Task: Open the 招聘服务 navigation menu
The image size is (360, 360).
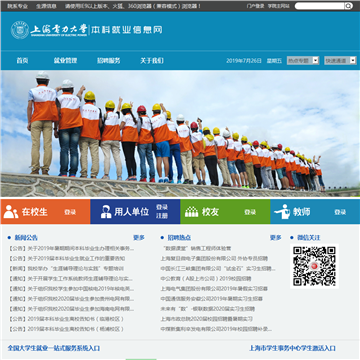Action: pos(109,61)
